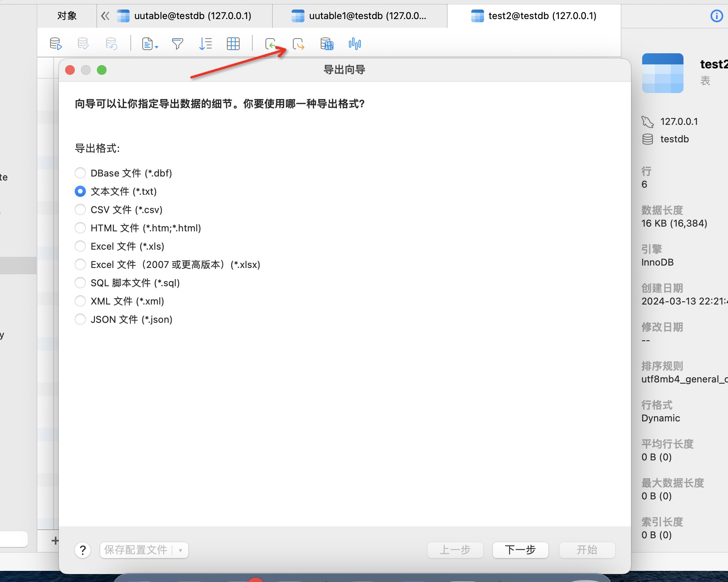Viewport: 728px width, 582px height.
Task: Select CSV file (*.csv) export format
Action: [80, 210]
